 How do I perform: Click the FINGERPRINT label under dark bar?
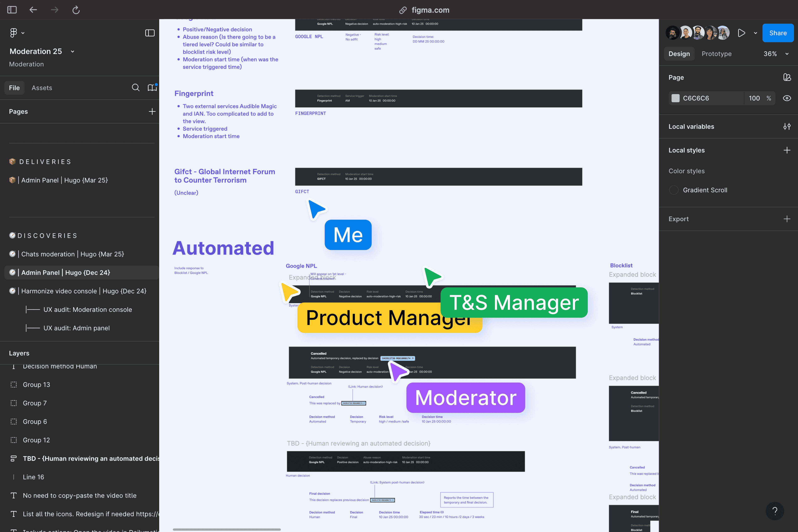[310, 113]
